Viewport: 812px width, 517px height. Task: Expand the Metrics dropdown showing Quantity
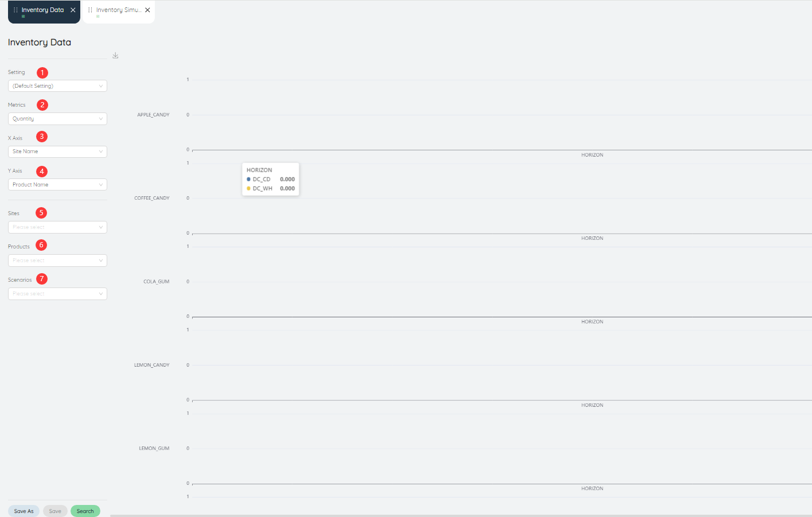click(x=57, y=119)
